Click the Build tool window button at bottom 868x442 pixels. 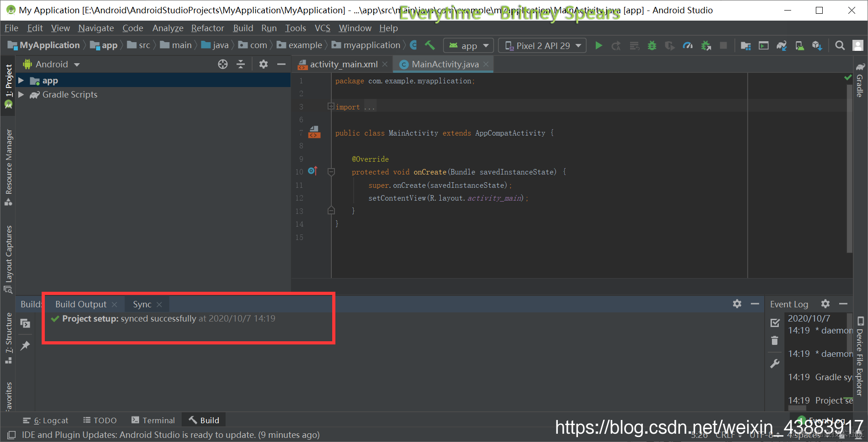[204, 420]
